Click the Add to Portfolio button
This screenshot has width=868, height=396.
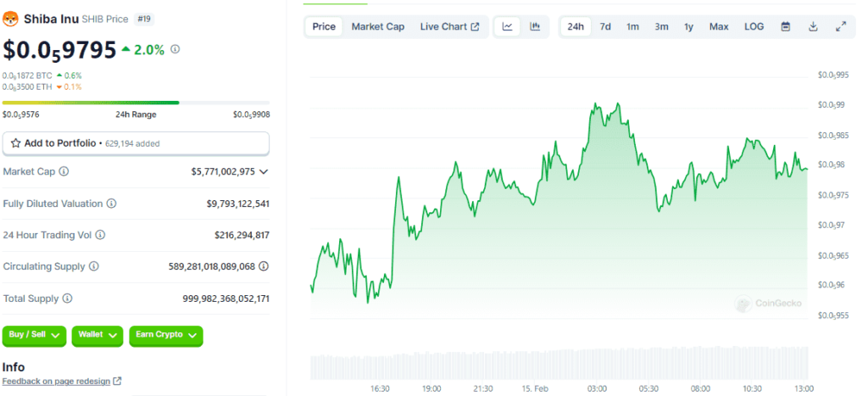136,143
